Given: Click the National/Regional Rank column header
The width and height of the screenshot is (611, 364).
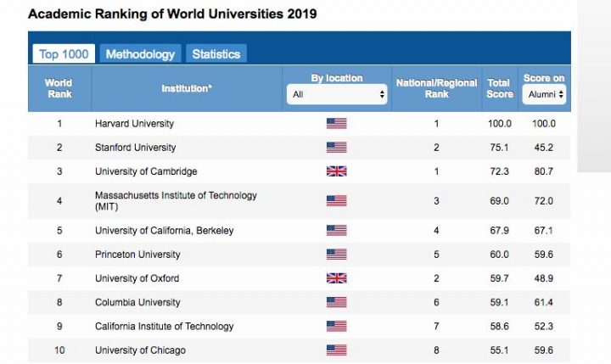Looking at the screenshot, I should 436,88.
